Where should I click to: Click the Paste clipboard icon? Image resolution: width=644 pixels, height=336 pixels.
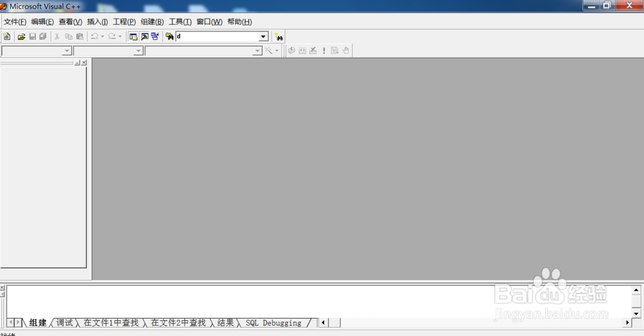coord(80,37)
